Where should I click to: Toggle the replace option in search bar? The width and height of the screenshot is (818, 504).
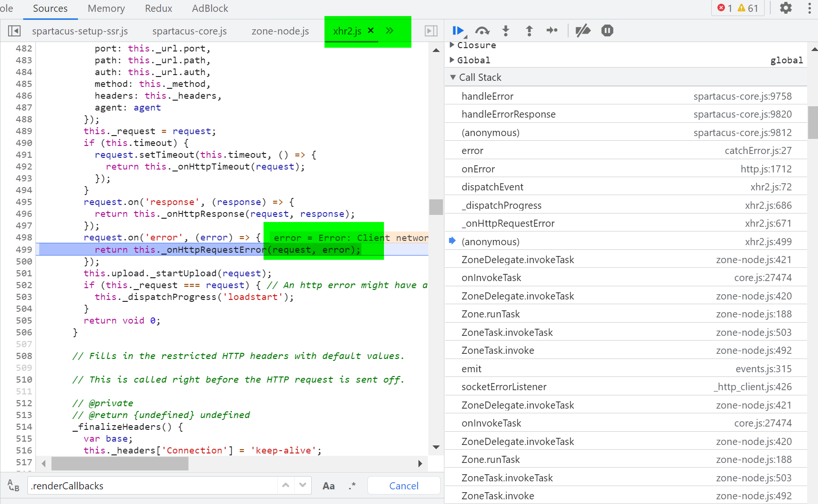point(13,486)
